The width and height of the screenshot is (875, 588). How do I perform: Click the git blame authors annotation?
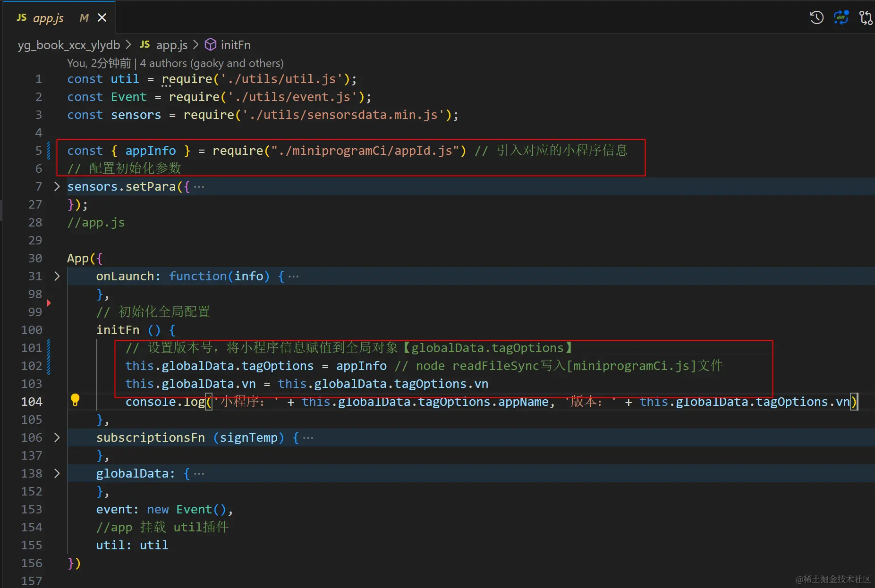coord(175,63)
